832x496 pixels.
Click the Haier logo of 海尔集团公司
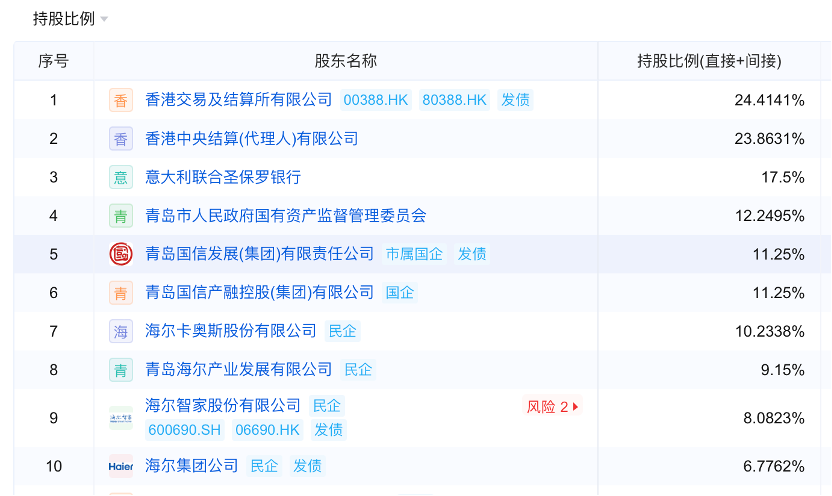click(x=121, y=466)
